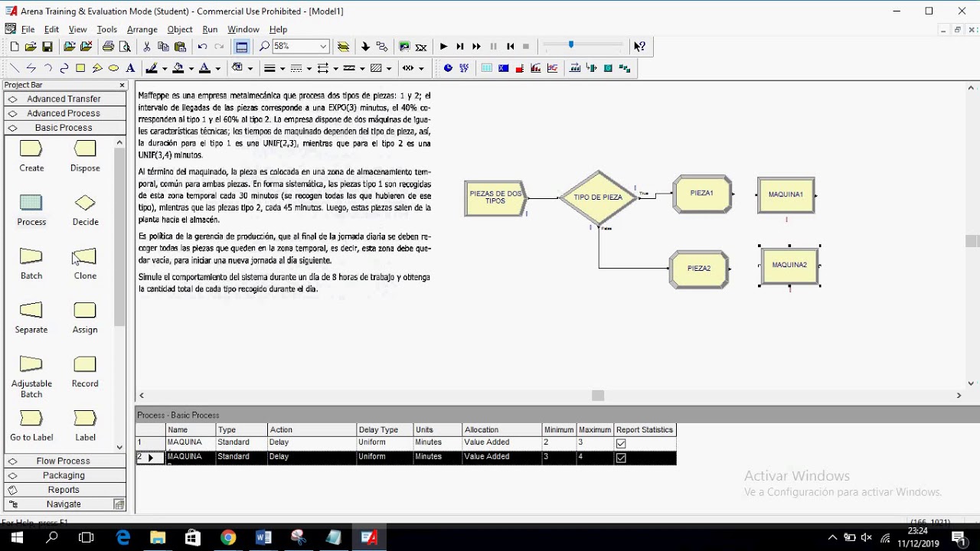The width and height of the screenshot is (980, 551).
Task: Select Record module in panel
Action: (85, 371)
